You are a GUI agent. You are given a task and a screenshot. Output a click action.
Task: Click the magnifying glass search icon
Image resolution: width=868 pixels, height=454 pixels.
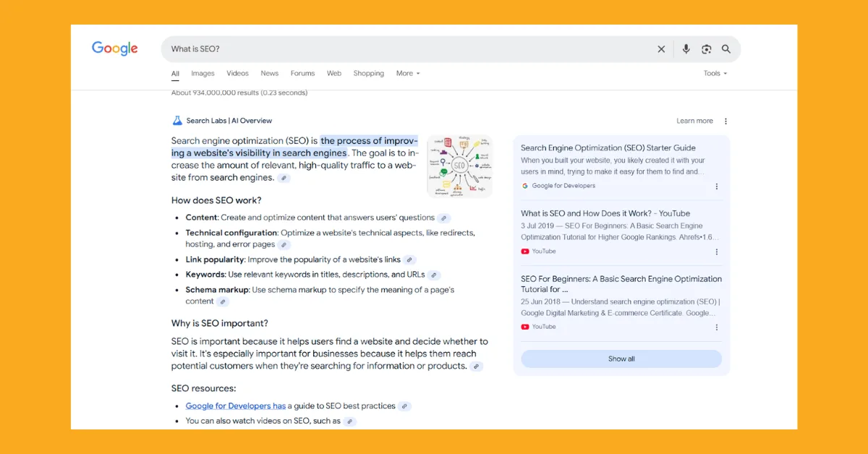coord(726,49)
